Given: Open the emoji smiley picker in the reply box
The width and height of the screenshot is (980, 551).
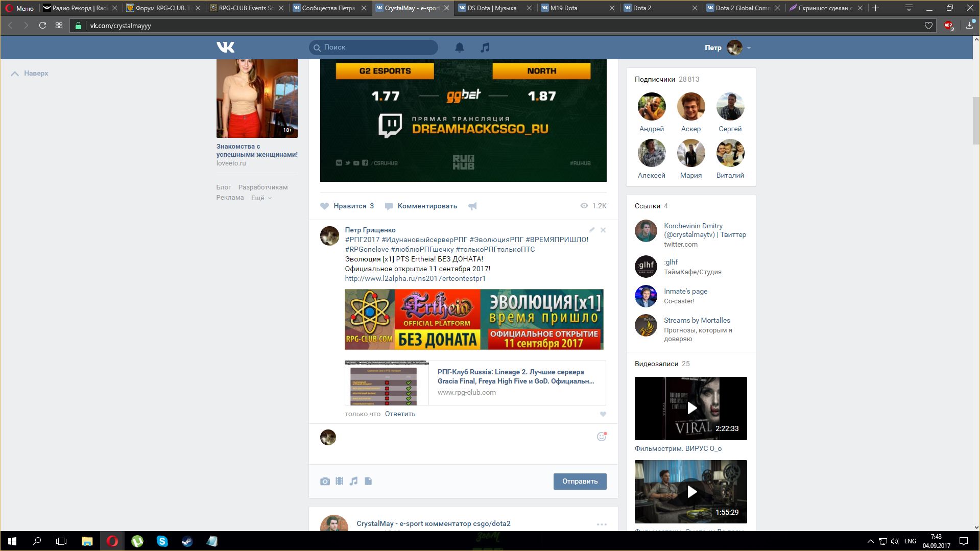Looking at the screenshot, I should pos(602,437).
